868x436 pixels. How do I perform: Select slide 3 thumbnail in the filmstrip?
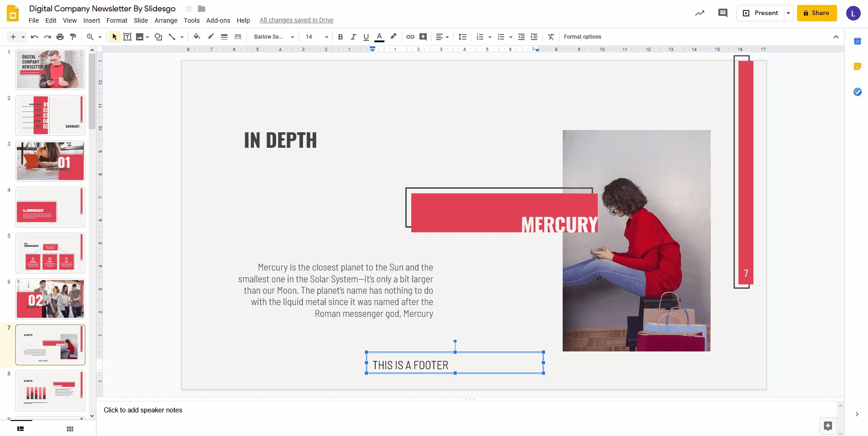point(50,161)
